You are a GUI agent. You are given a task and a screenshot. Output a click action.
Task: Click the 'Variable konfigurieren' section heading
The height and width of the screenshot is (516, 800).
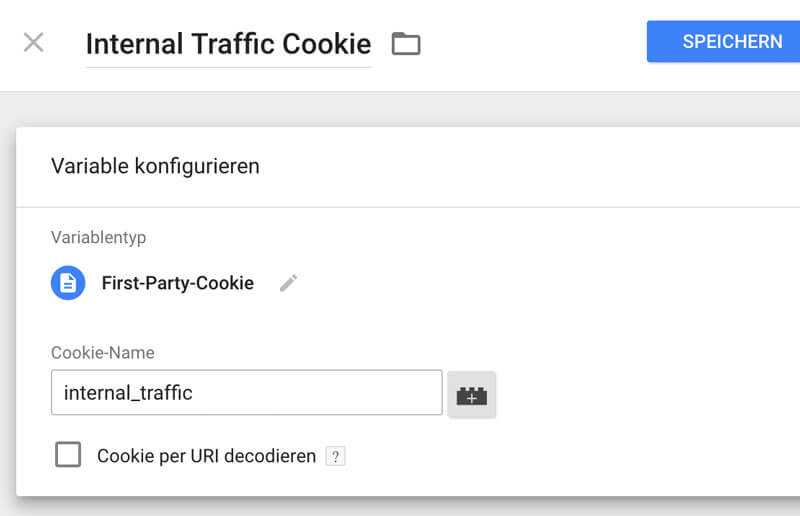point(155,166)
